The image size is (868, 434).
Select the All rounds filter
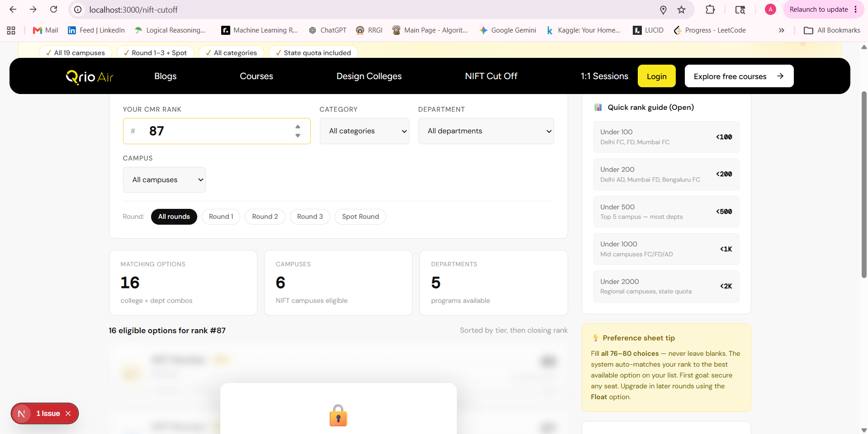coord(174,217)
